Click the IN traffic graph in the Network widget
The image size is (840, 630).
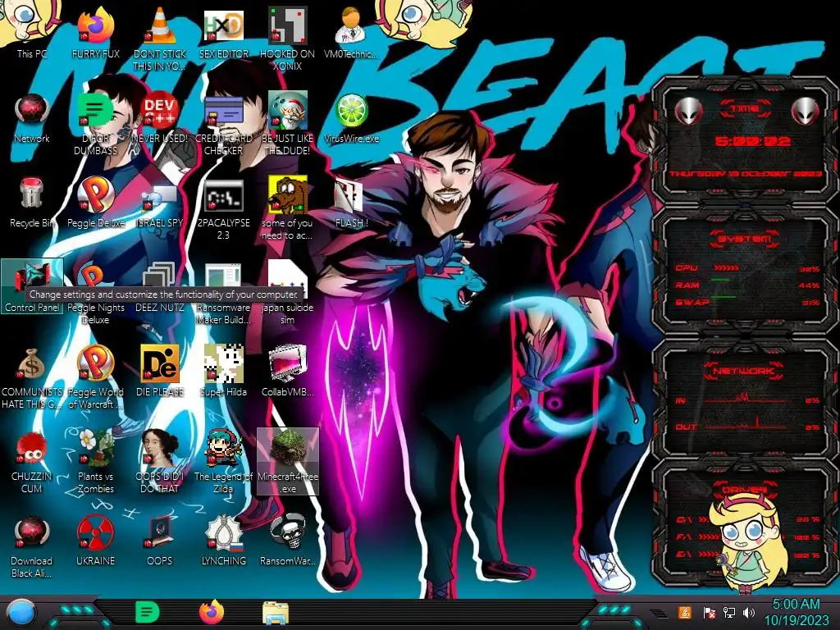point(745,399)
